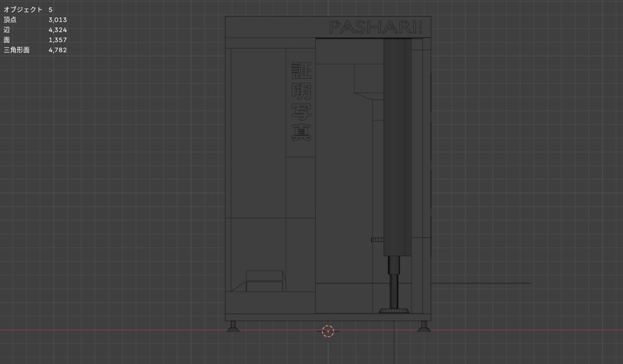Select the vertical 証明写真 text on panel
Viewport: 623px width, 364px height.
(x=301, y=101)
